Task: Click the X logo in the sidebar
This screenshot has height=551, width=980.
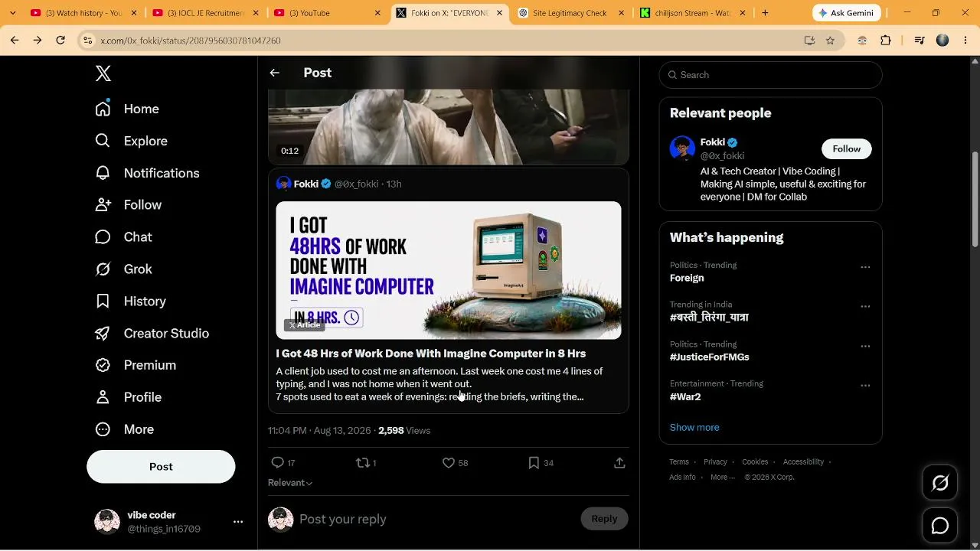Action: point(103,73)
